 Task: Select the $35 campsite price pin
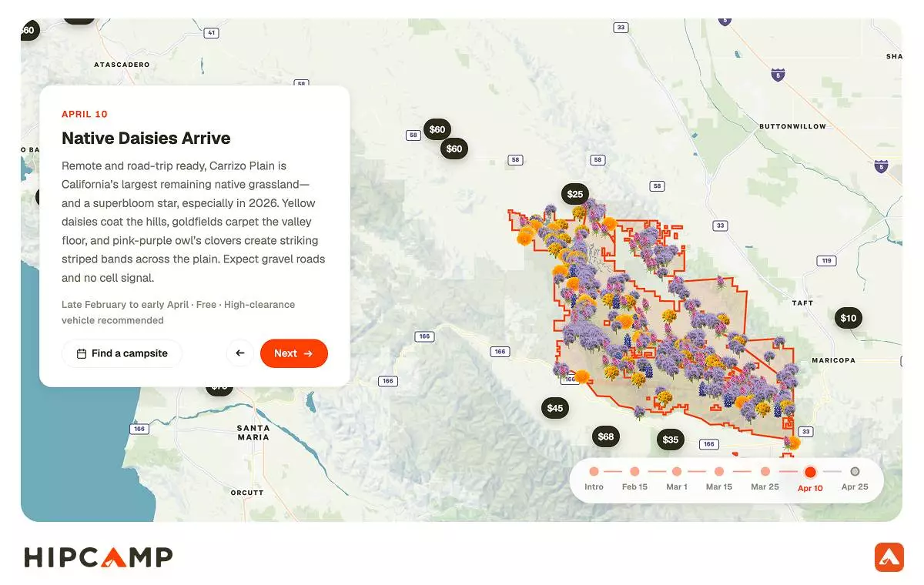point(671,440)
